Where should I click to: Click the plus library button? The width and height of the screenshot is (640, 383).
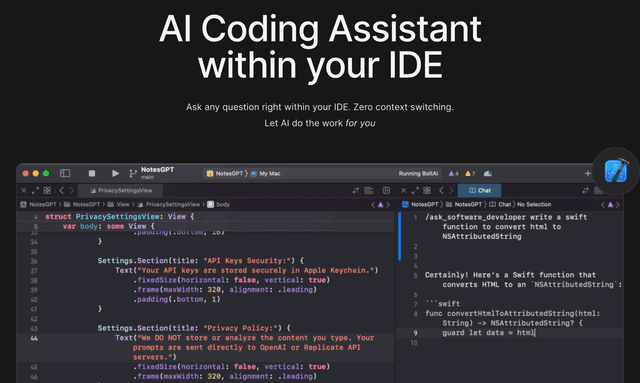point(588,174)
